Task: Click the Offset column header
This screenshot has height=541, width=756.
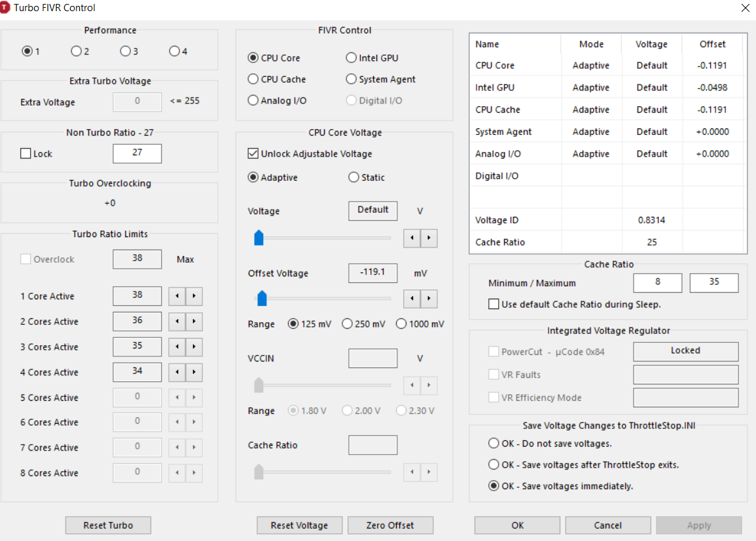Action: click(712, 44)
